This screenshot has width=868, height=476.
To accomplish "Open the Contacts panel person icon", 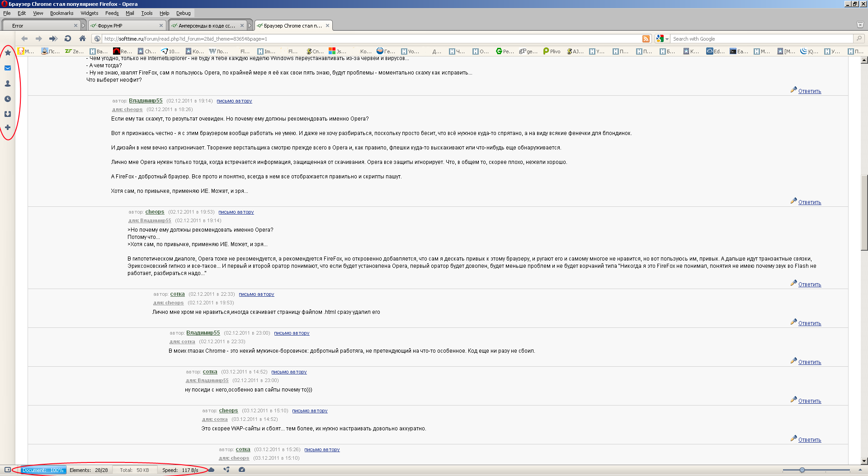I will coord(8,84).
